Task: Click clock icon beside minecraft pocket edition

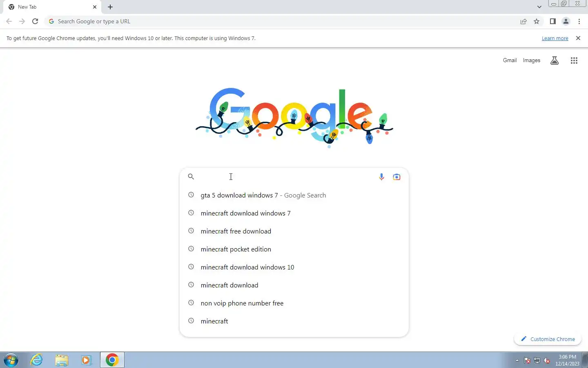Action: (191, 249)
